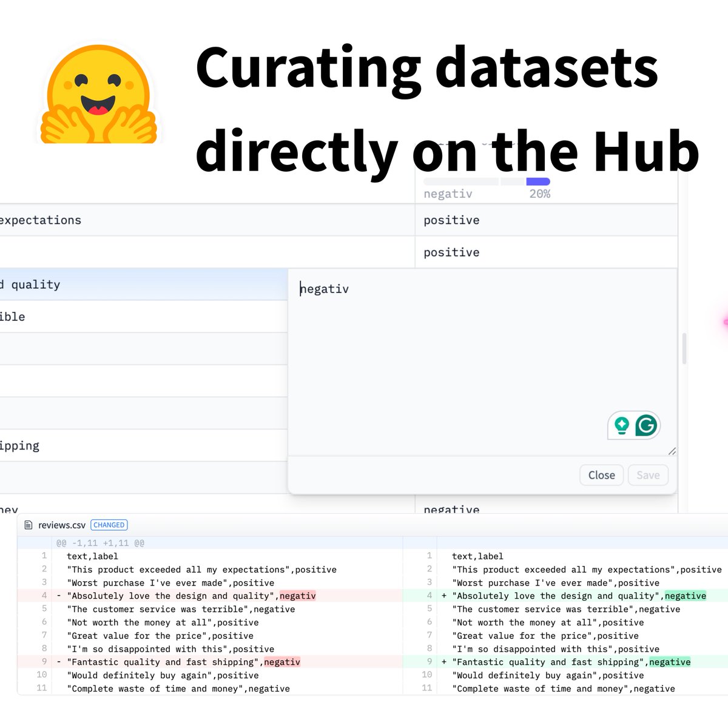The height and width of the screenshot is (728, 728).
Task: Select the negative cell above the diff view
Action: (451, 509)
